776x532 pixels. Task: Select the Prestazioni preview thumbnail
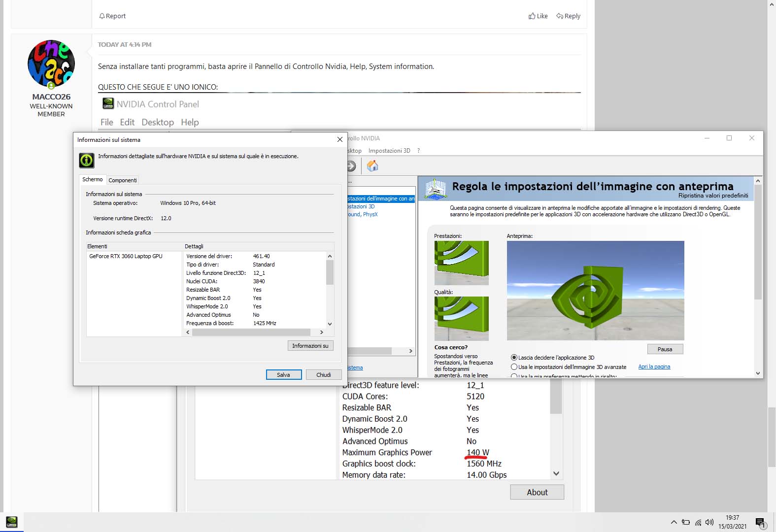461,263
